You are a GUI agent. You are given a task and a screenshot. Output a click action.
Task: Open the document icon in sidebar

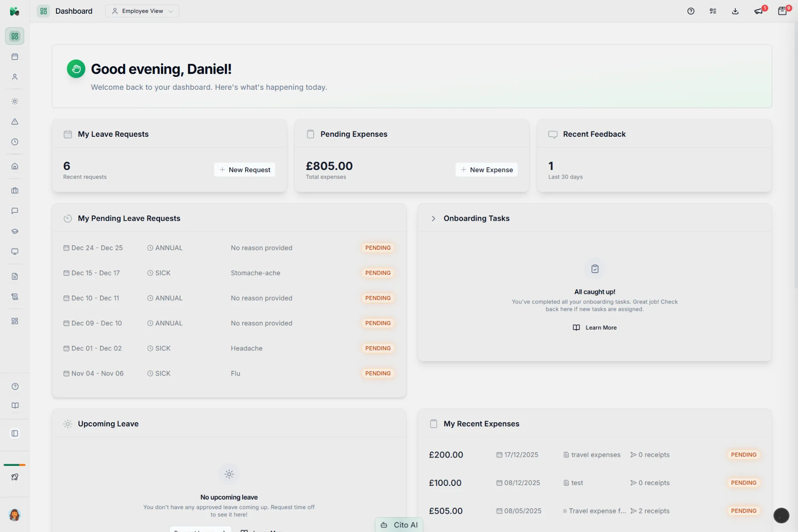[15, 276]
